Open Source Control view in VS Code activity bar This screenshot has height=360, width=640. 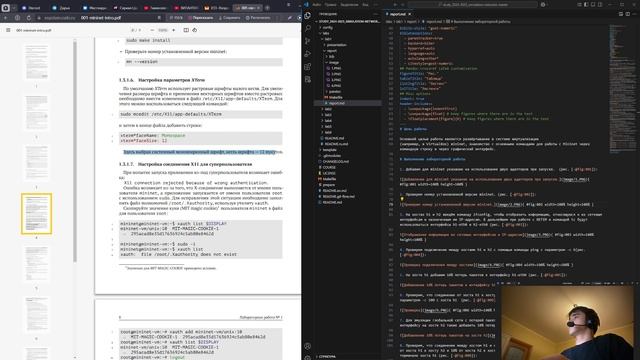click(x=308, y=41)
